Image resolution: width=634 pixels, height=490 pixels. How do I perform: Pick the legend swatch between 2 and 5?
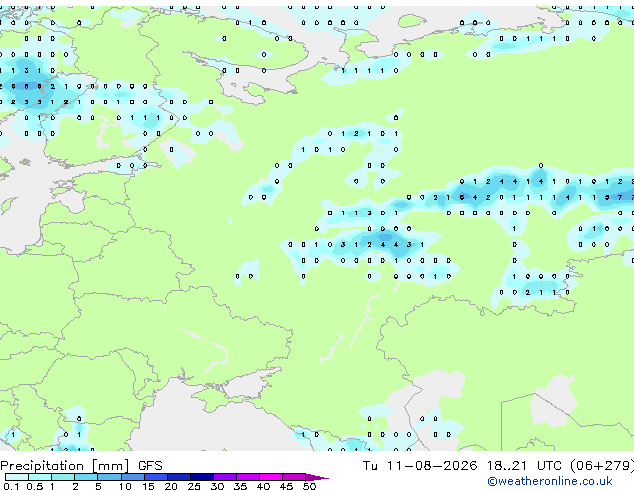coord(86,477)
